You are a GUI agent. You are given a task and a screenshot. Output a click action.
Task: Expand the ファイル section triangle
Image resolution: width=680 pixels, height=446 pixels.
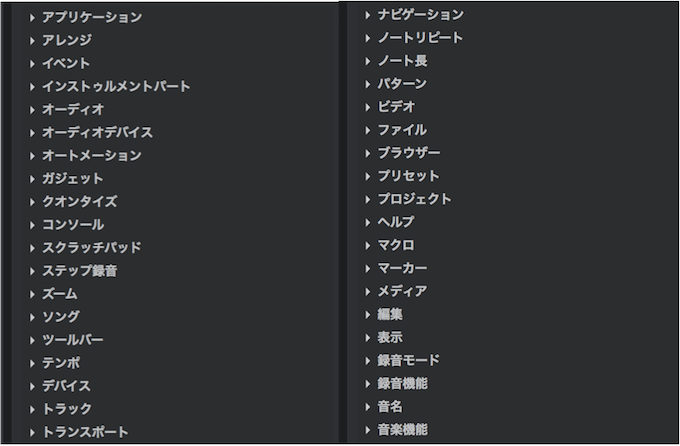[x=368, y=130]
